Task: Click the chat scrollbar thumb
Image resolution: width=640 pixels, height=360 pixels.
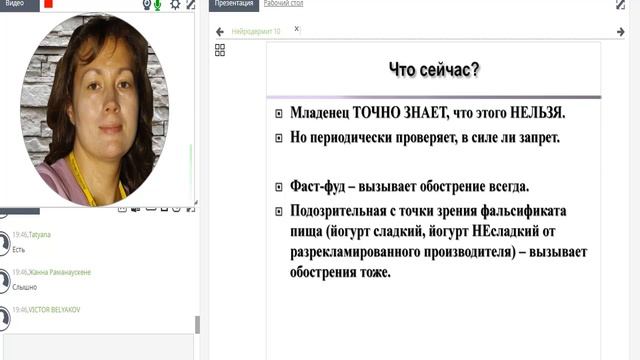Action: (198, 325)
